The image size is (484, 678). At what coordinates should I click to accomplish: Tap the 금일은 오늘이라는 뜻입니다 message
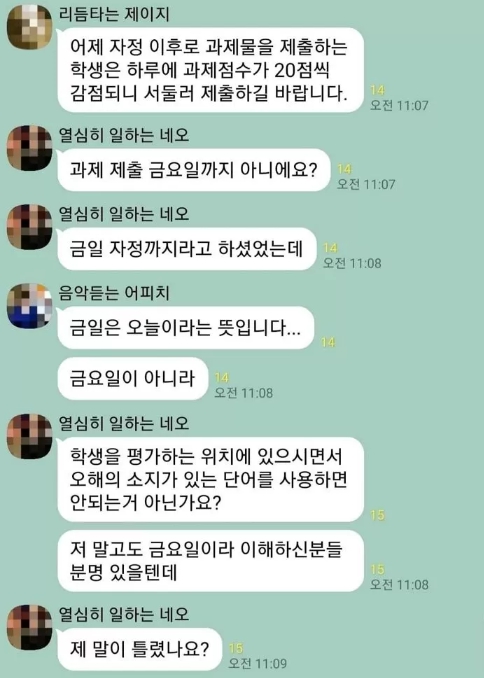tap(186, 327)
